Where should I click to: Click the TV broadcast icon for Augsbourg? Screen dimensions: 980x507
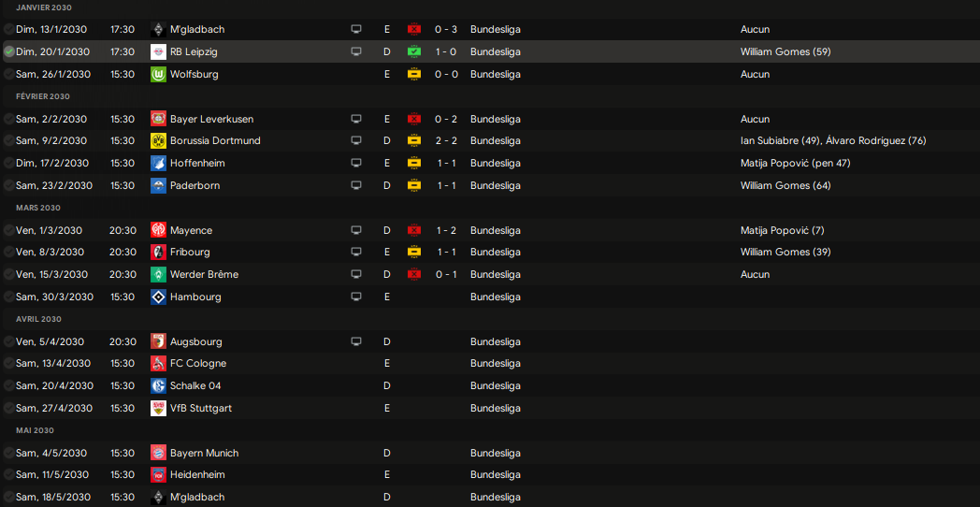point(356,341)
